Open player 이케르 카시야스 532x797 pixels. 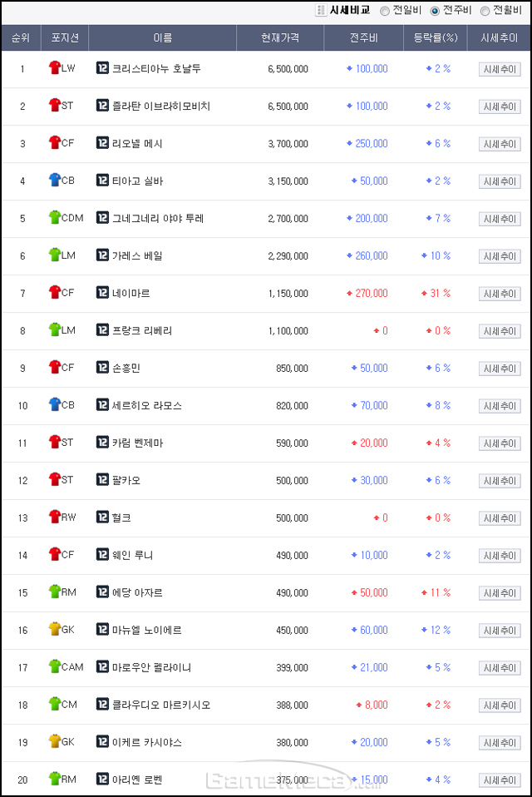pyautogui.click(x=146, y=742)
